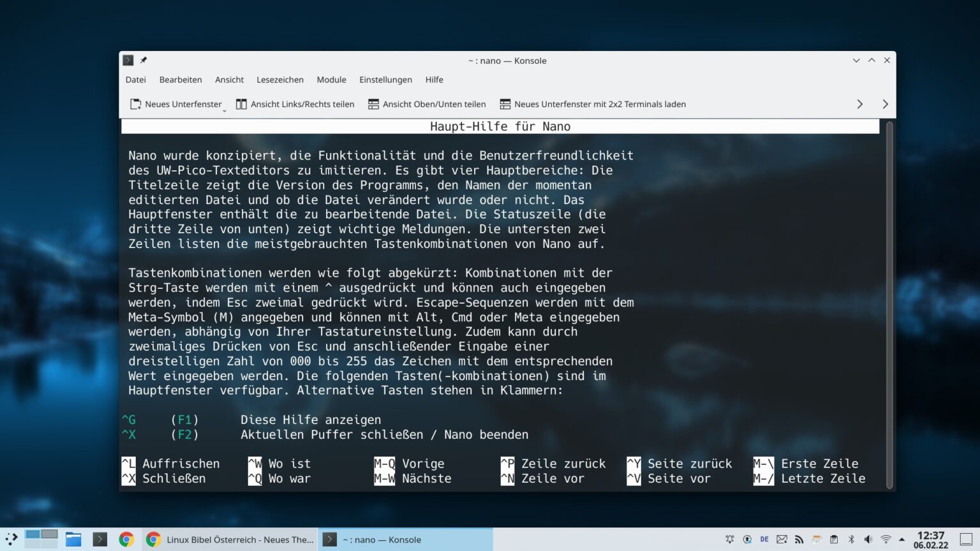Open the toolbar overflow chevron
980x551 pixels.
(x=859, y=104)
